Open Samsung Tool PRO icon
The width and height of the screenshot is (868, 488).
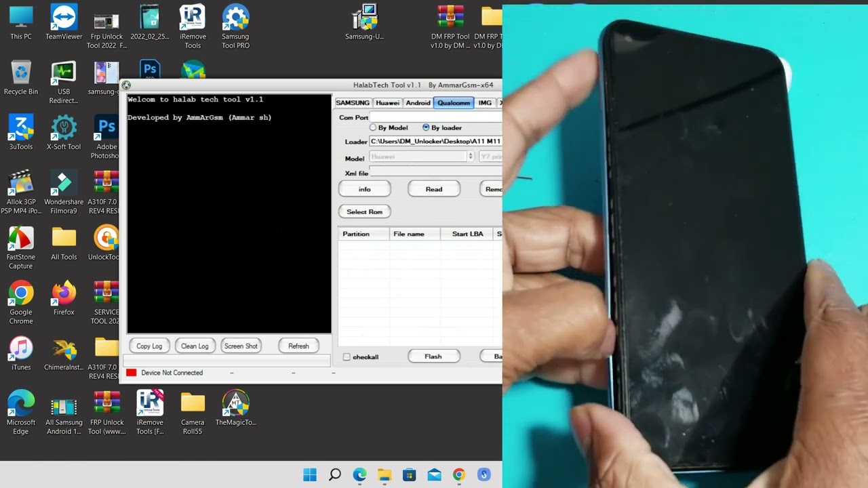point(235,27)
